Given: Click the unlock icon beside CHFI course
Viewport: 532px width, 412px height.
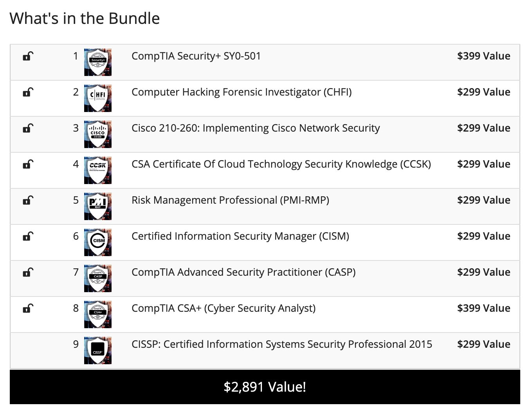Looking at the screenshot, I should click(28, 92).
